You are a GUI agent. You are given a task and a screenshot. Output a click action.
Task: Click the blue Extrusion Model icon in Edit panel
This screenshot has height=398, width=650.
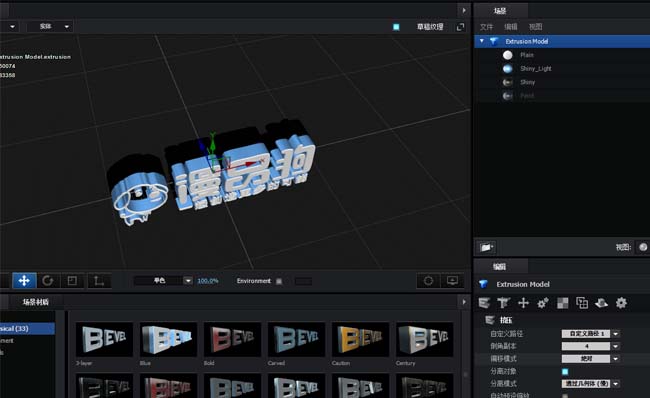483,284
